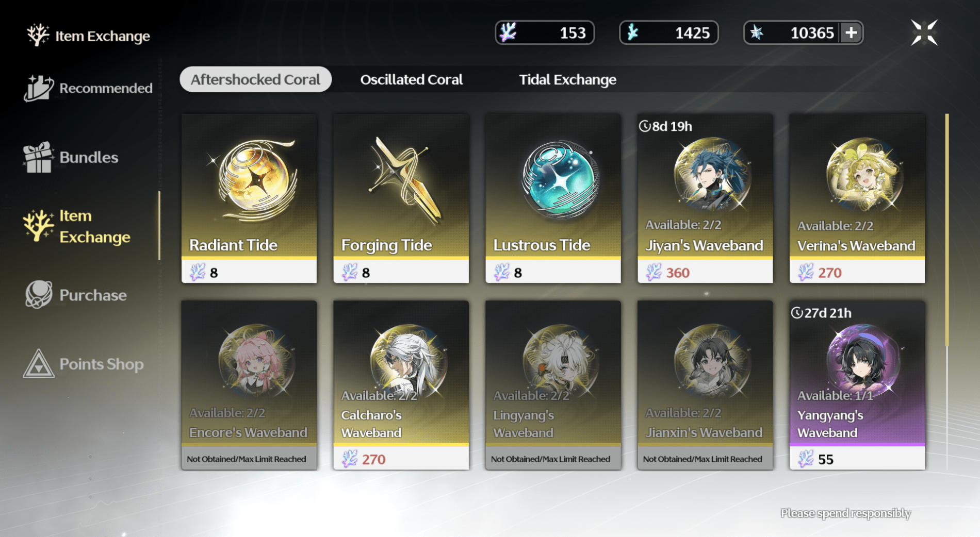Select the Aftershocked Coral tab
980x537 pixels.
[x=255, y=79]
